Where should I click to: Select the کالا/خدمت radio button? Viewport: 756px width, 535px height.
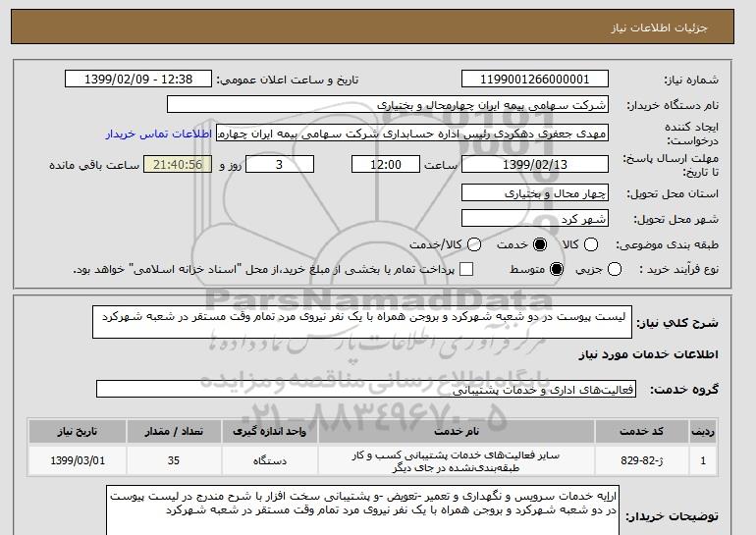(474, 244)
